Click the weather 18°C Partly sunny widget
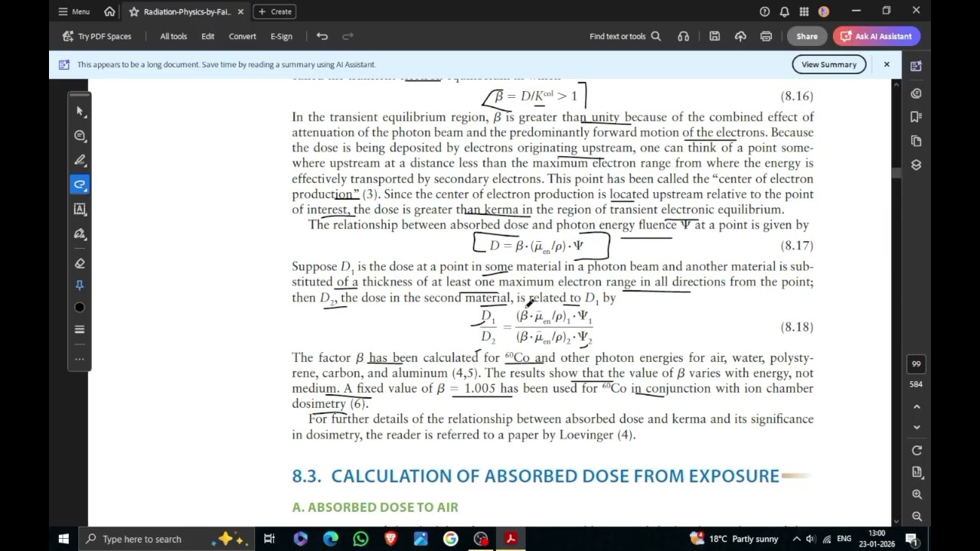Image resolution: width=980 pixels, height=551 pixels. point(734,539)
